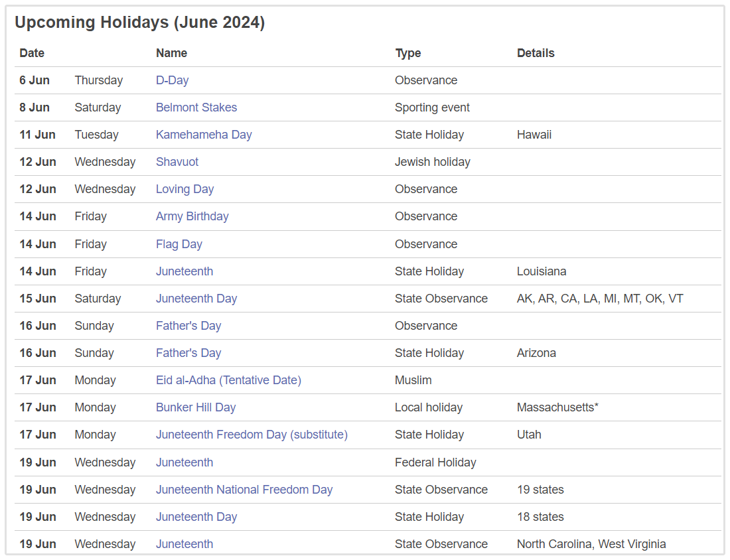
Task: Open the Flag Day page
Action: (x=179, y=244)
